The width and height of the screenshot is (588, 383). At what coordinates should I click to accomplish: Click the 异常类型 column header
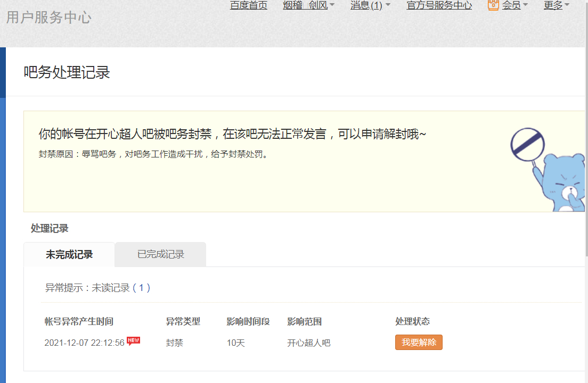[x=183, y=321]
